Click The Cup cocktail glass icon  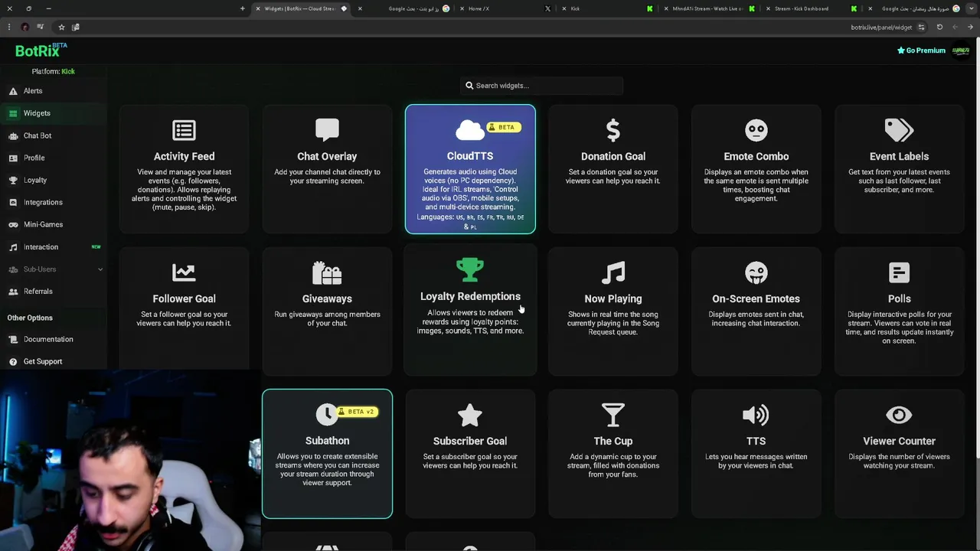point(613,415)
